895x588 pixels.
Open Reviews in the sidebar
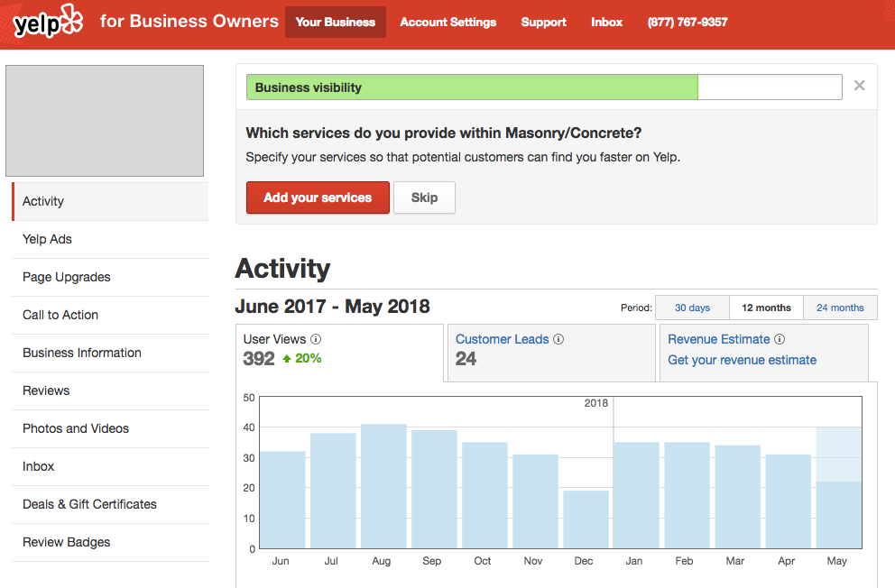coord(110,390)
